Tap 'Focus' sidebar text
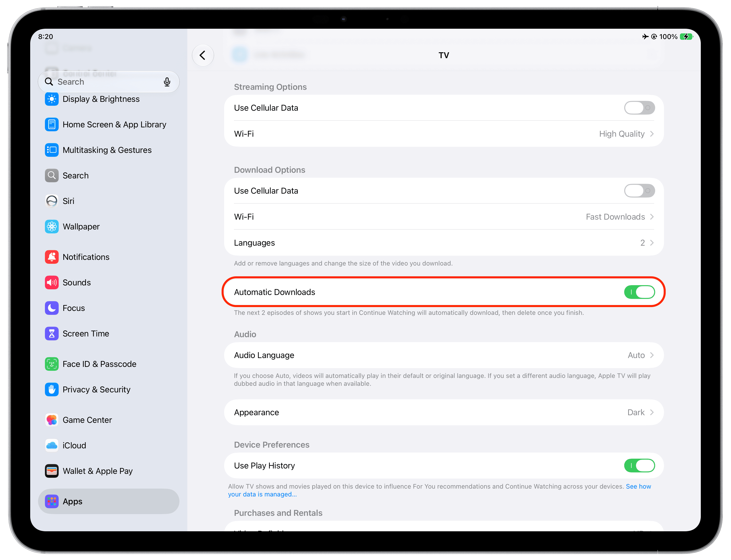The width and height of the screenshot is (731, 560). click(x=74, y=308)
